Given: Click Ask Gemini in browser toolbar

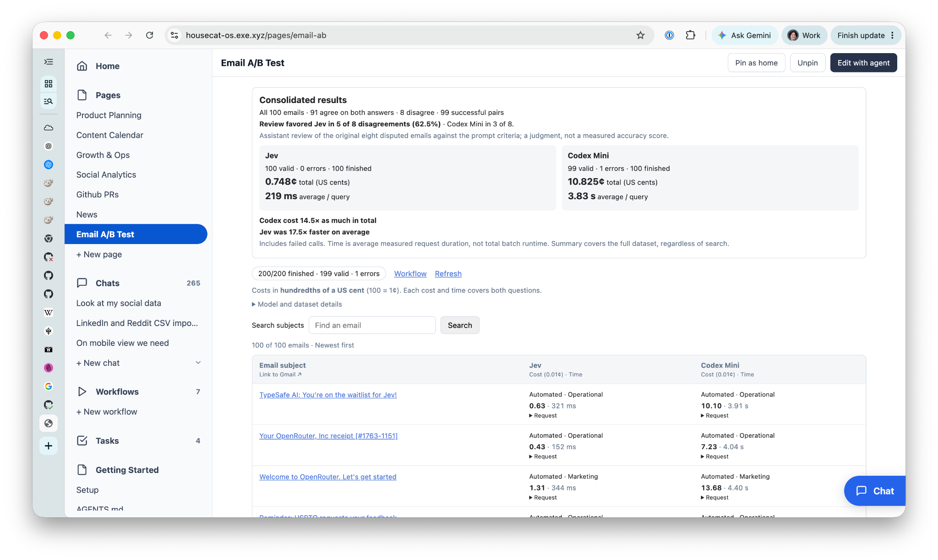Looking at the screenshot, I should coord(745,35).
